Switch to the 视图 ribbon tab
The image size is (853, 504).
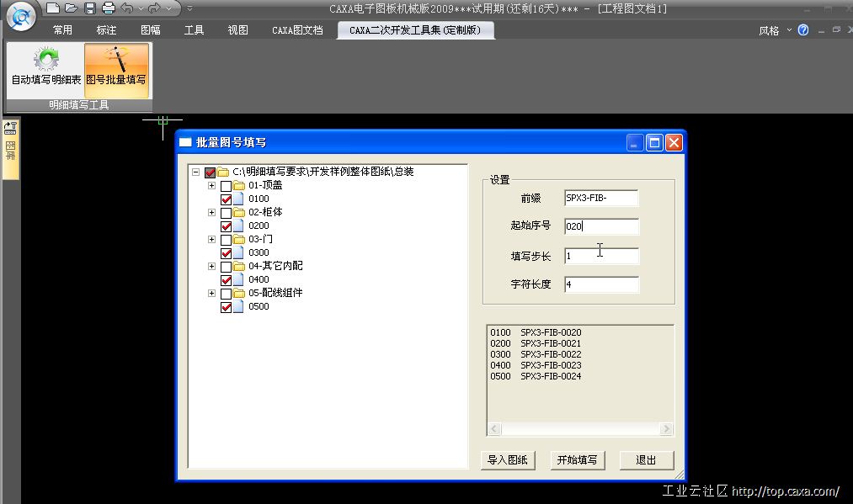(x=237, y=30)
